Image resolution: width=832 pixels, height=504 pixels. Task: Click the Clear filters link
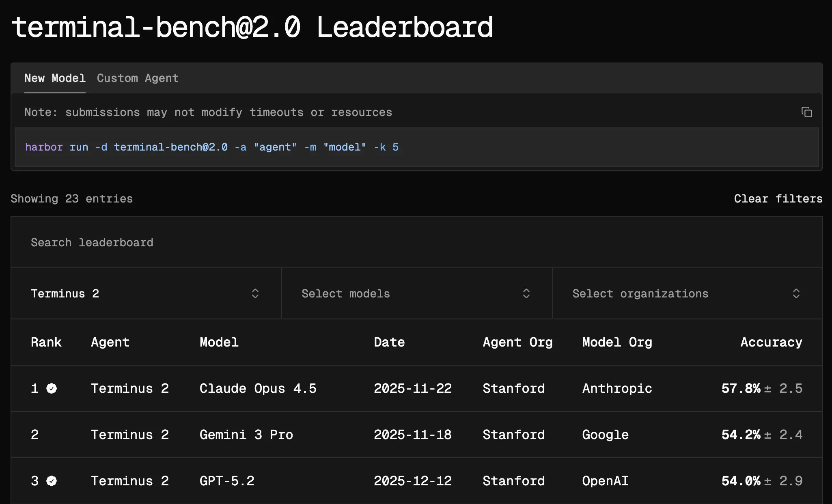point(778,198)
